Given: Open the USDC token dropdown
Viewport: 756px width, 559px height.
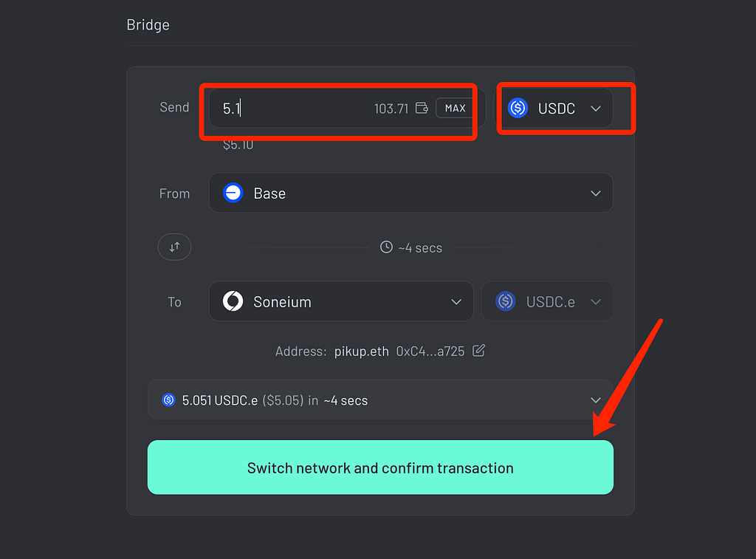Looking at the screenshot, I should click(x=555, y=108).
